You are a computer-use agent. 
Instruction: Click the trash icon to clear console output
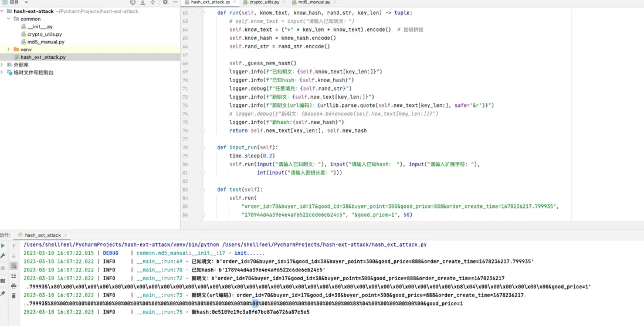[13, 295]
